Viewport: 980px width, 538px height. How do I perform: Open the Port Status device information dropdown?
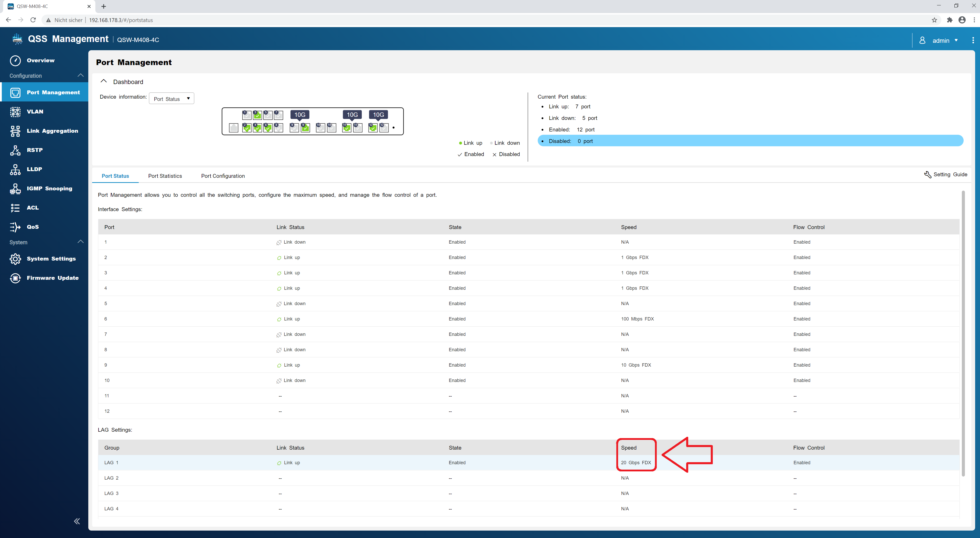click(171, 99)
